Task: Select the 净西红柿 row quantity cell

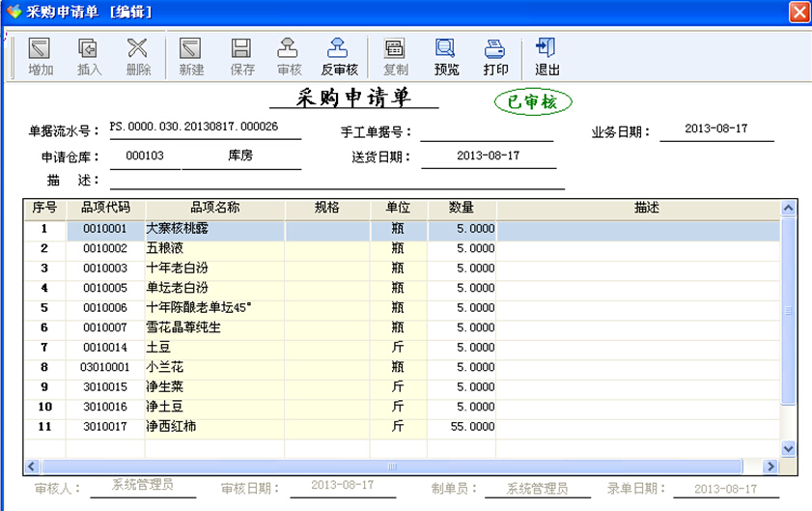Action: [462, 426]
